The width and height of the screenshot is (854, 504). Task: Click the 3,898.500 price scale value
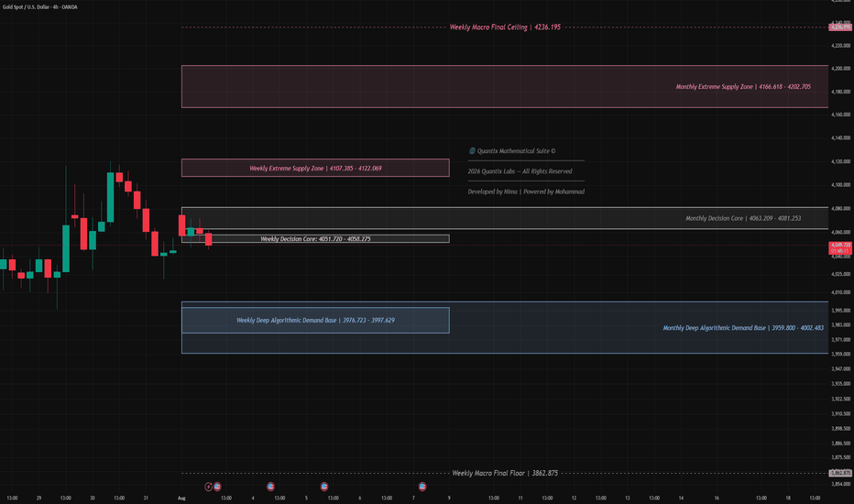[840, 429]
